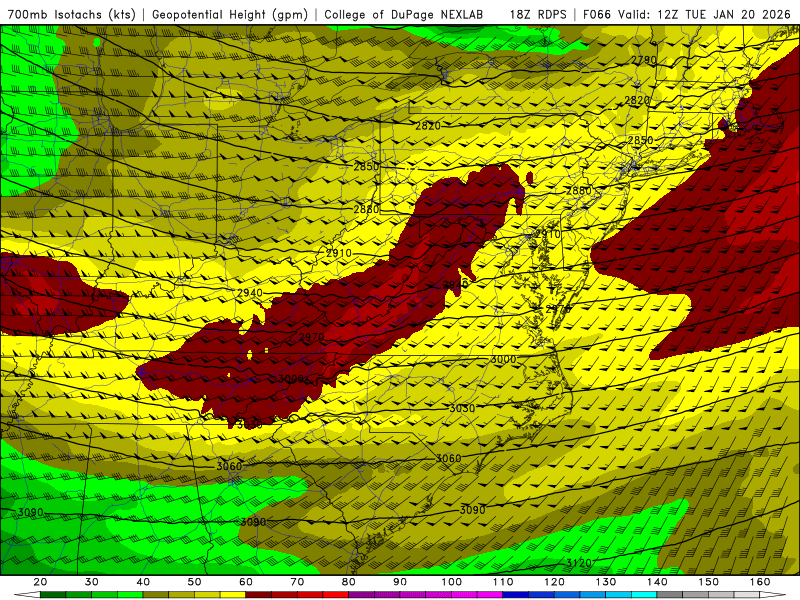
Task: Click the bright yellow swatch just before 60
Action: 233,595
